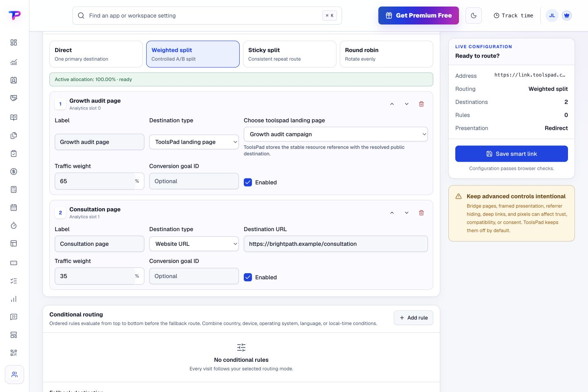Screen dimensions: 588x392
Task: Open the checklist tasks sidebar icon
Action: coord(13,281)
